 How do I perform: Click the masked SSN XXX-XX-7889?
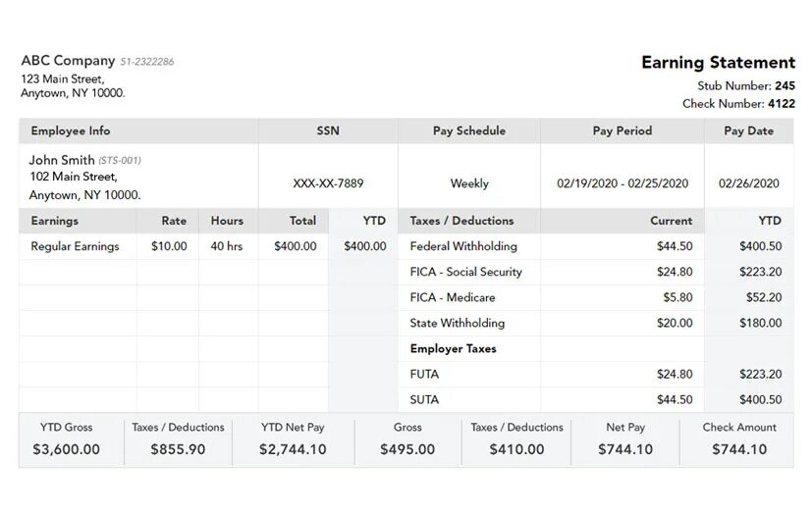(x=328, y=183)
